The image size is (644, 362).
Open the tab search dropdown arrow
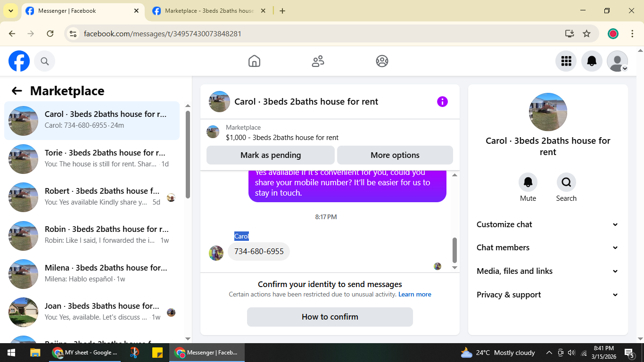coord(10,11)
